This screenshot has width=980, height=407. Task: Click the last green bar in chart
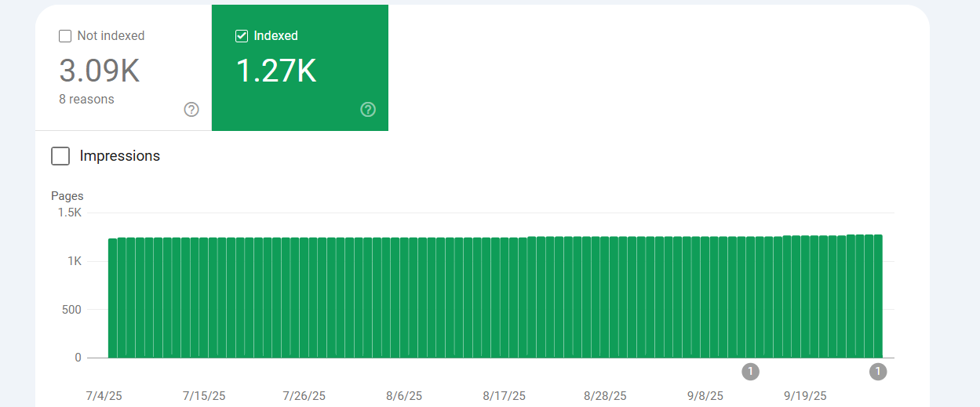point(878,296)
